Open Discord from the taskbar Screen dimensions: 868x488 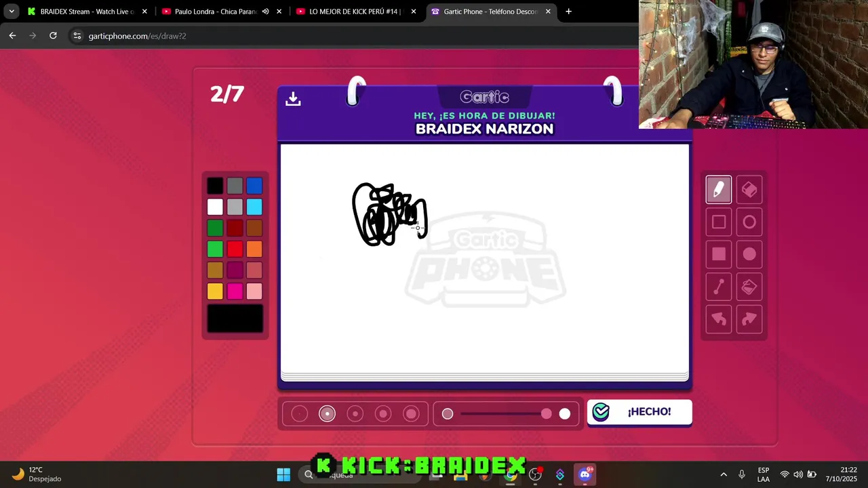point(585,474)
